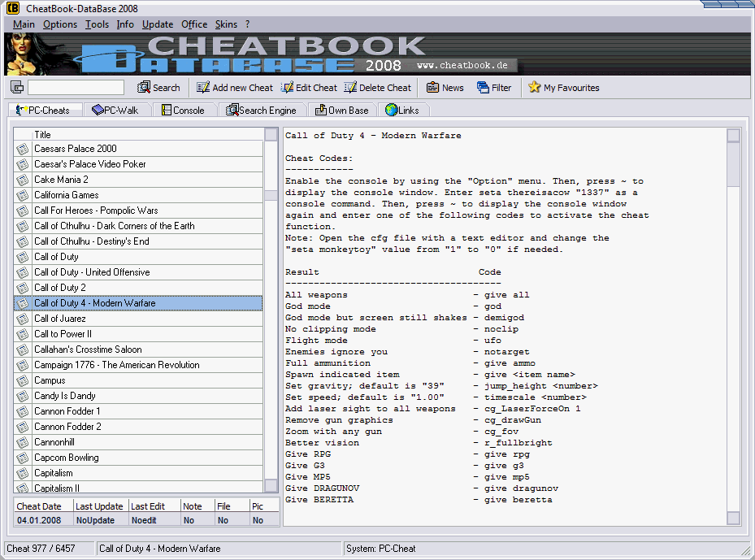Open My Favourites star icon

click(534, 87)
